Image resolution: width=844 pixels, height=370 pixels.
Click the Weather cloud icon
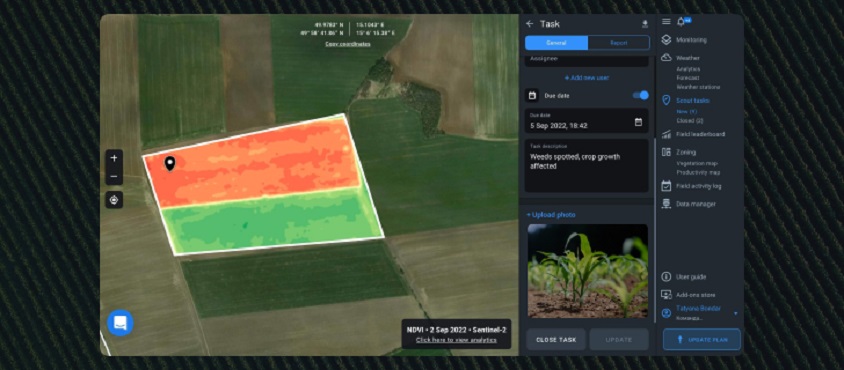click(x=666, y=58)
